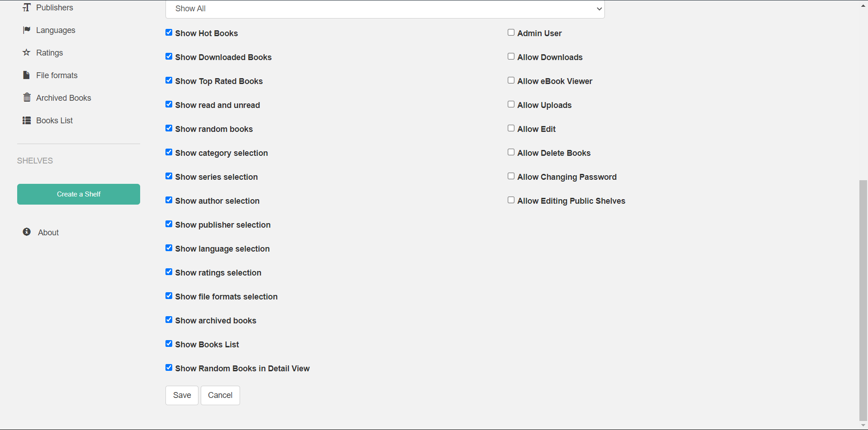Enable Allow eBook Viewer checkbox
The image size is (868, 430).
click(x=511, y=80)
